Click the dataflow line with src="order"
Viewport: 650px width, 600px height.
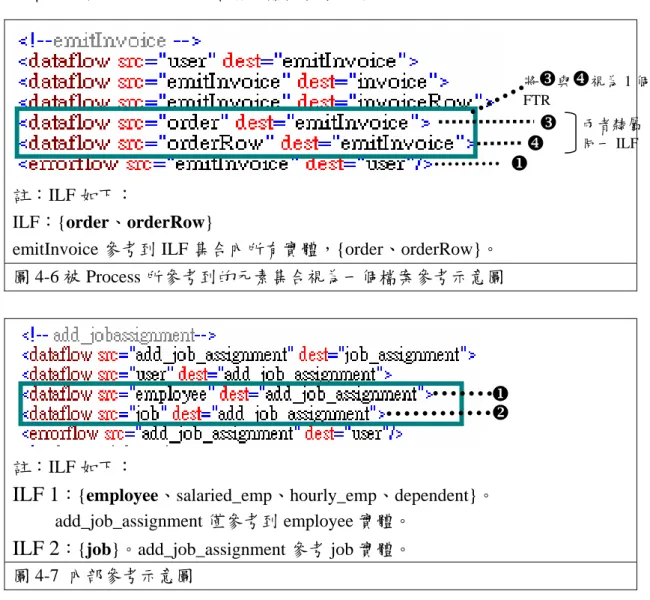[x=224, y=122]
